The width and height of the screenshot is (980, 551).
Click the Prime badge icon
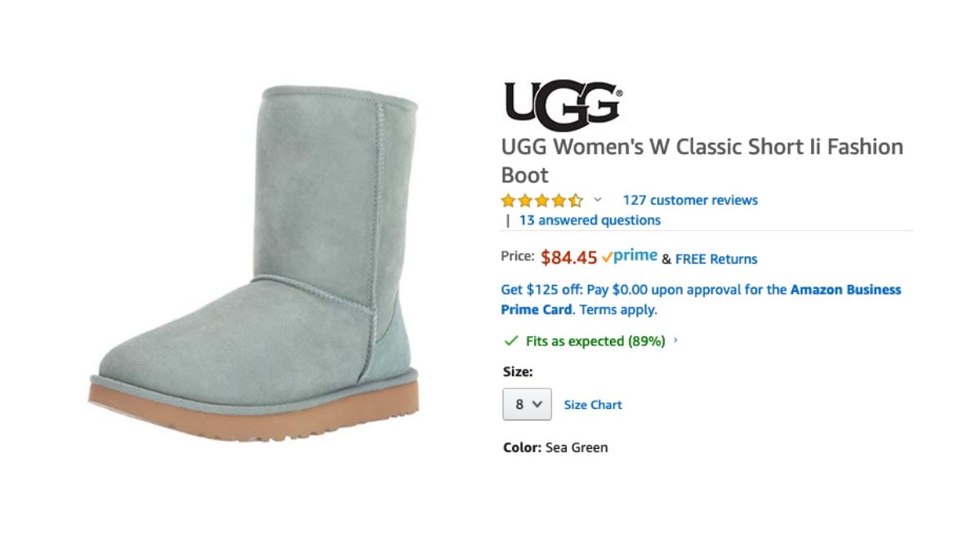point(629,256)
